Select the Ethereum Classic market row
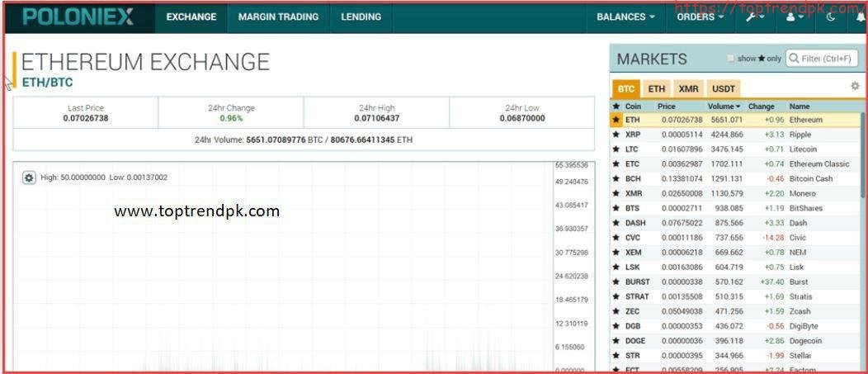Viewport: 868px width, 374px height. tap(735, 164)
